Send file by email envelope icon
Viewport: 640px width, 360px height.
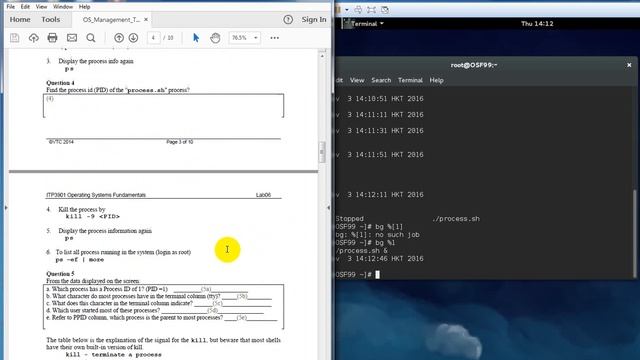pos(72,38)
